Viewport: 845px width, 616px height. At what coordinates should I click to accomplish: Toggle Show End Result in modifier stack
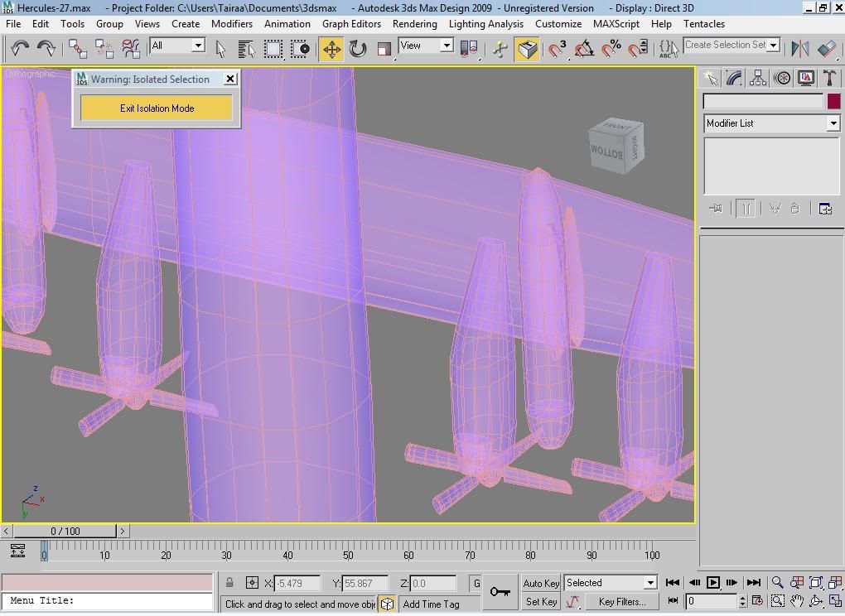tap(746, 209)
